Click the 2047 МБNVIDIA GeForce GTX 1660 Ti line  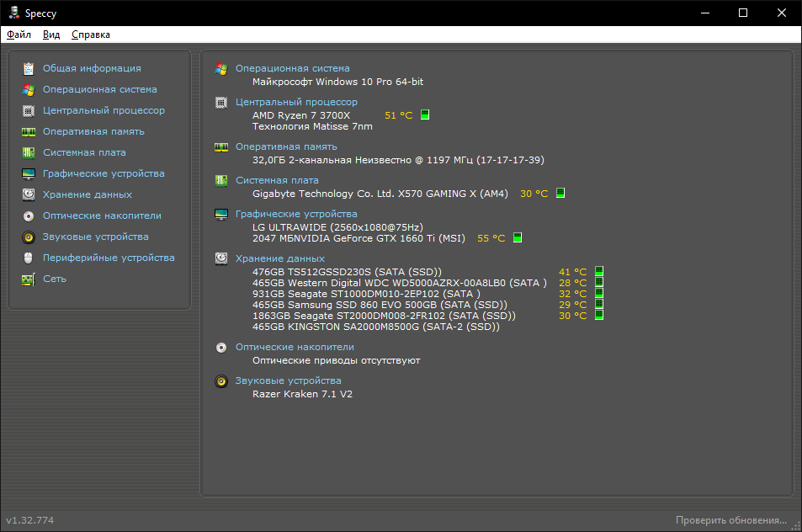(359, 238)
